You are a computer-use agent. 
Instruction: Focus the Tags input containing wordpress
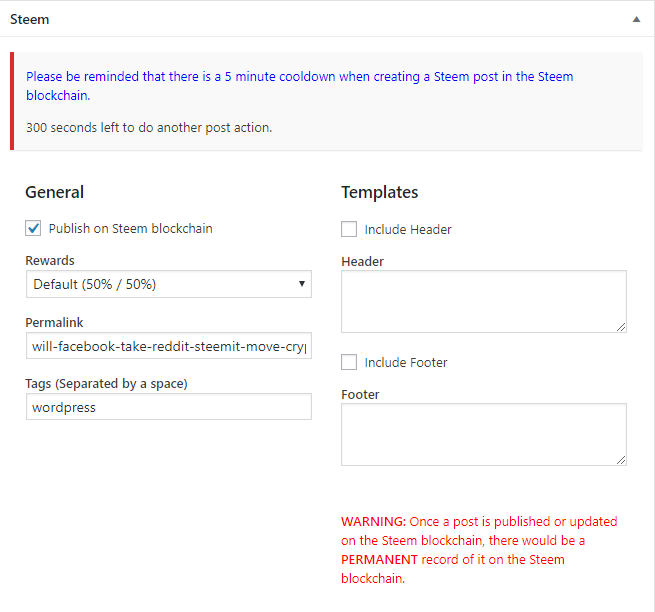point(169,407)
